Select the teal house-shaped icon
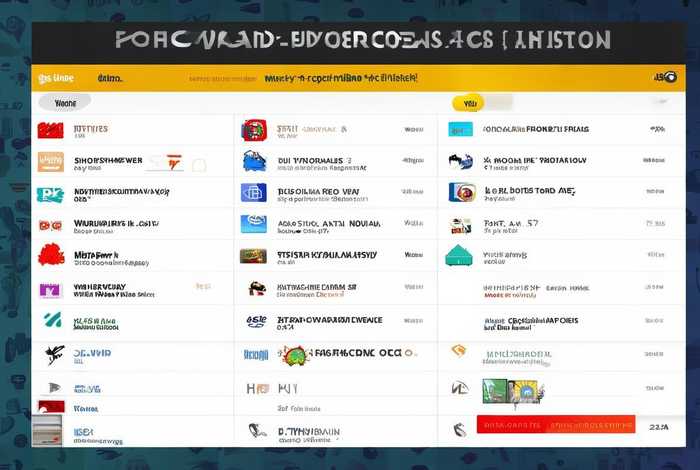 tap(459, 255)
